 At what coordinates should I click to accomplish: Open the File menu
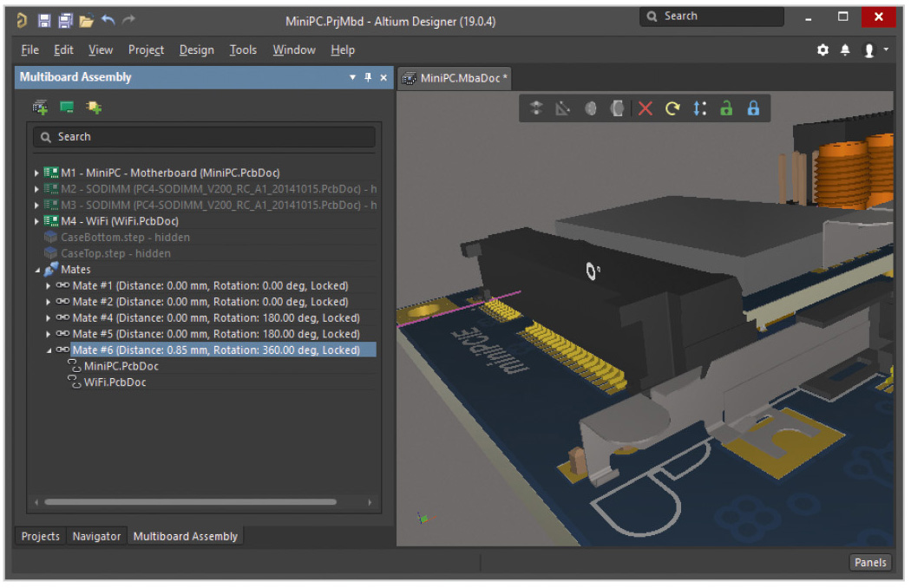point(30,50)
